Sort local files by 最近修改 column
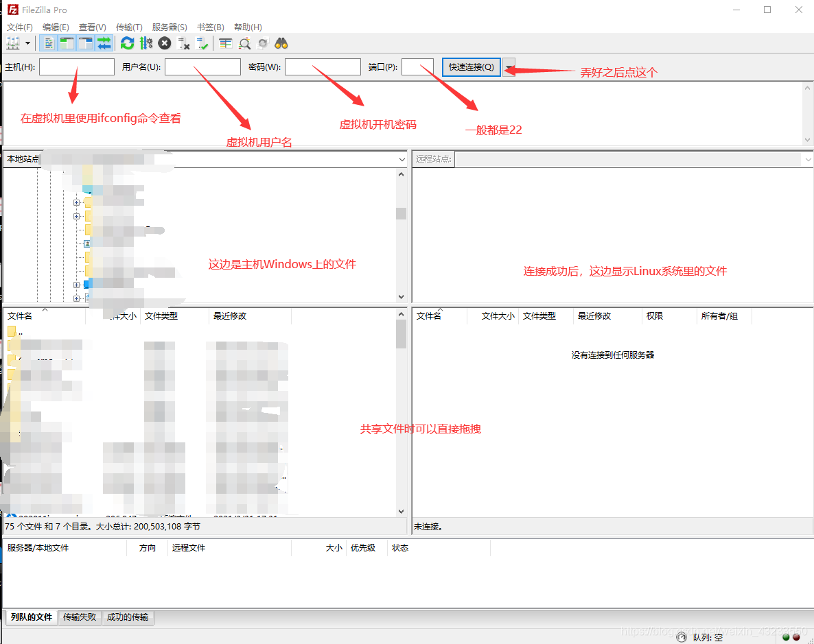Viewport: 814px width, 644px height. click(251, 315)
